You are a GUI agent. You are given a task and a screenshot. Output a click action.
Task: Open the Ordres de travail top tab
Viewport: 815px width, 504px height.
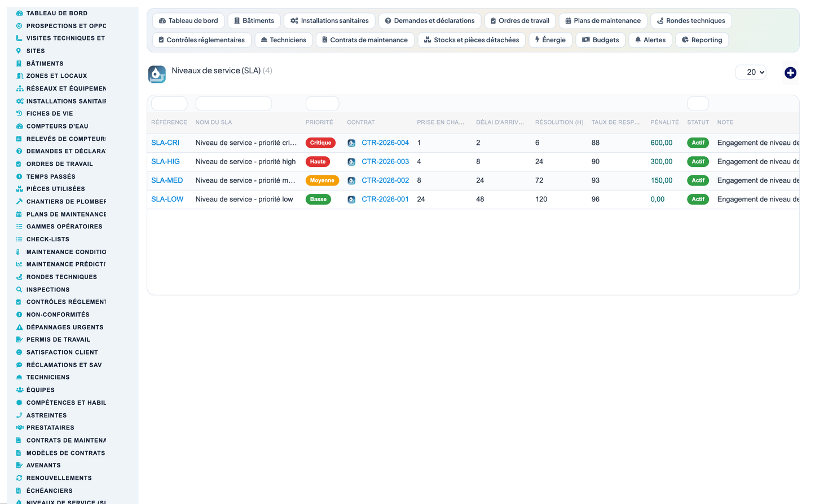click(x=520, y=21)
